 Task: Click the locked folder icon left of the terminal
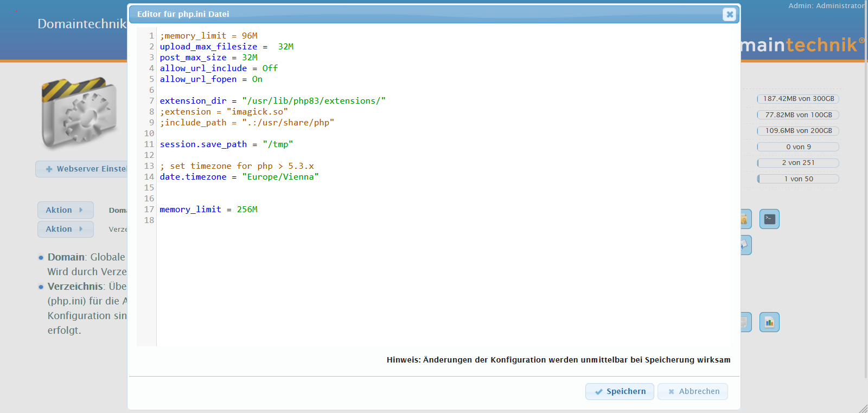pyautogui.click(x=745, y=219)
